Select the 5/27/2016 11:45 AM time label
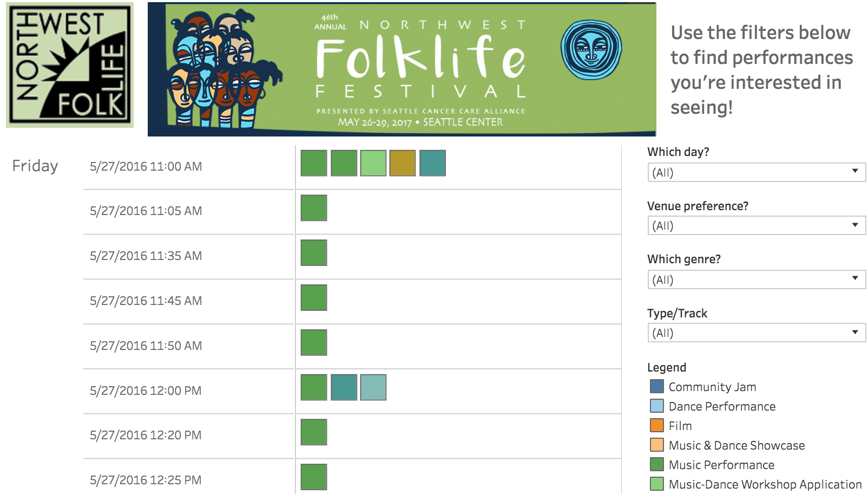The width and height of the screenshot is (868, 494). click(x=146, y=301)
